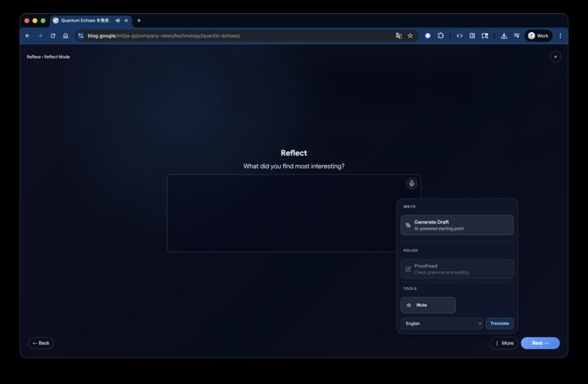Click the address bar URL

click(x=164, y=36)
